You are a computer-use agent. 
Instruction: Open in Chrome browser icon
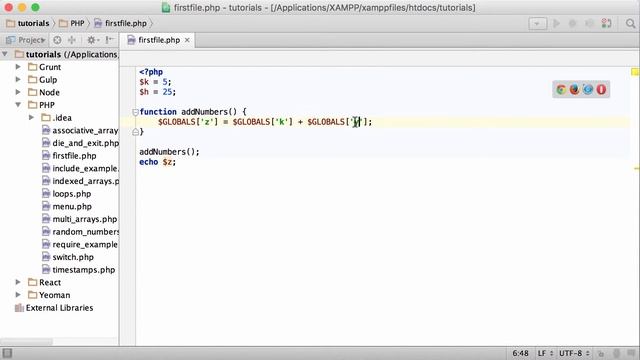click(561, 89)
